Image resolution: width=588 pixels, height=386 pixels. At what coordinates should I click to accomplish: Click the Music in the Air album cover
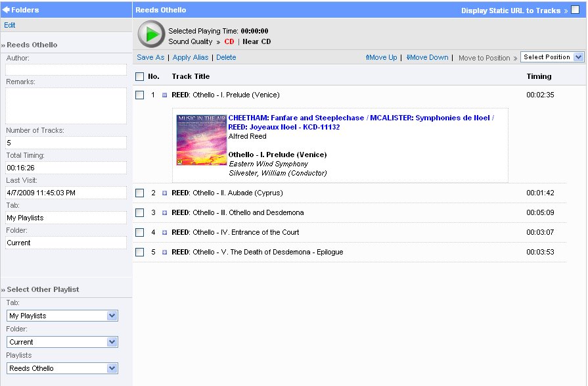pos(202,140)
